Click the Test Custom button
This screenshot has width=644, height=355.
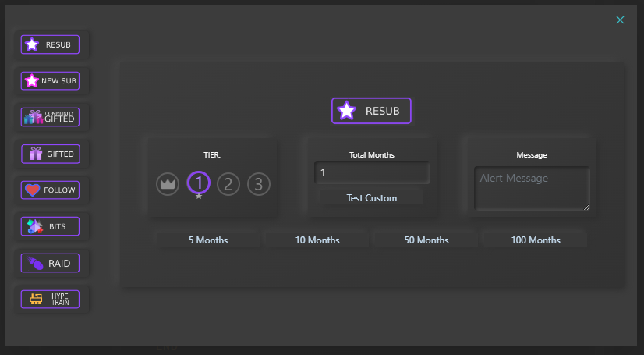point(371,198)
